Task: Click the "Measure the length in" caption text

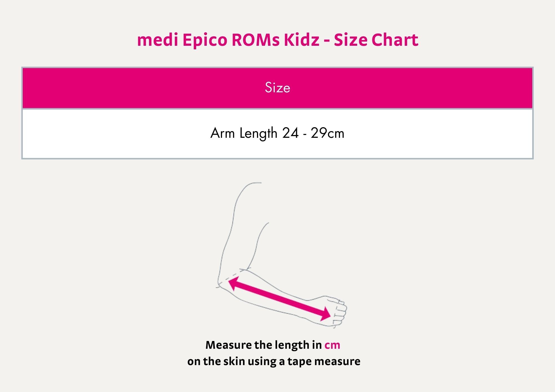Action: (263, 345)
